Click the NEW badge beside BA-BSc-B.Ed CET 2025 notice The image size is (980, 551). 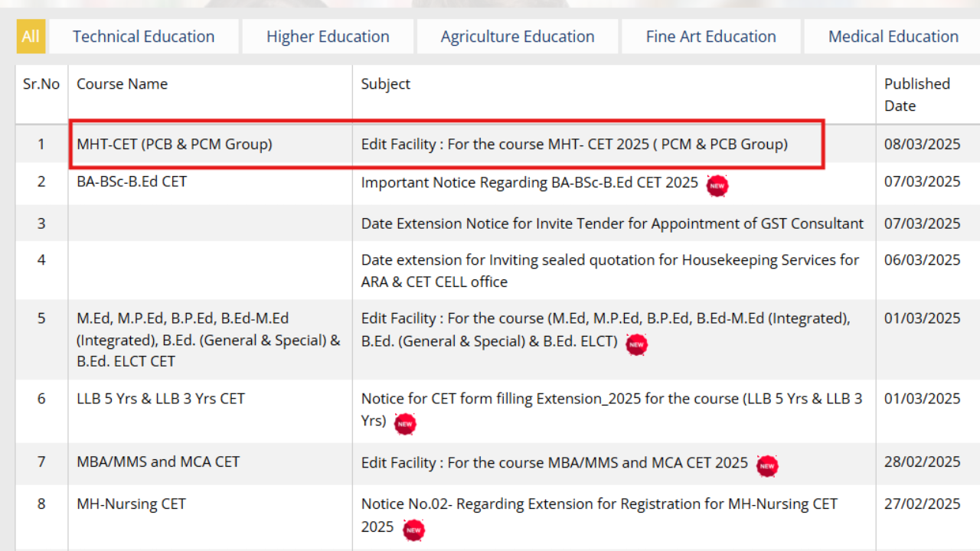pyautogui.click(x=717, y=185)
